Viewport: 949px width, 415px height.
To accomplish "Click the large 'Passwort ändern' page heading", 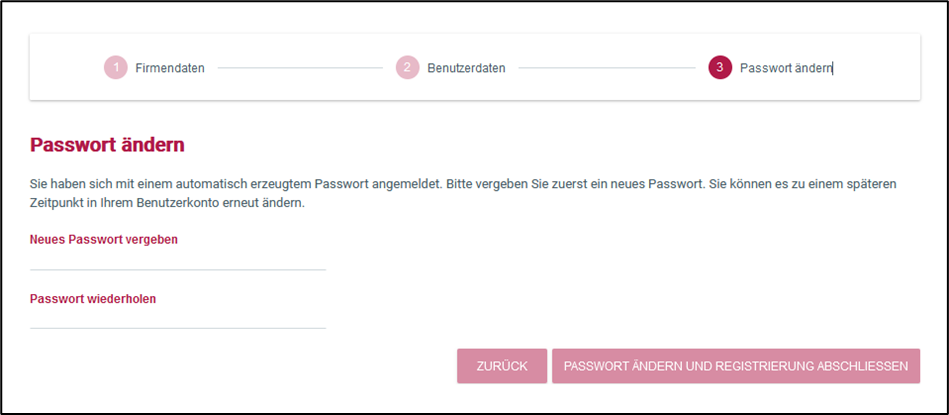I will (107, 145).
